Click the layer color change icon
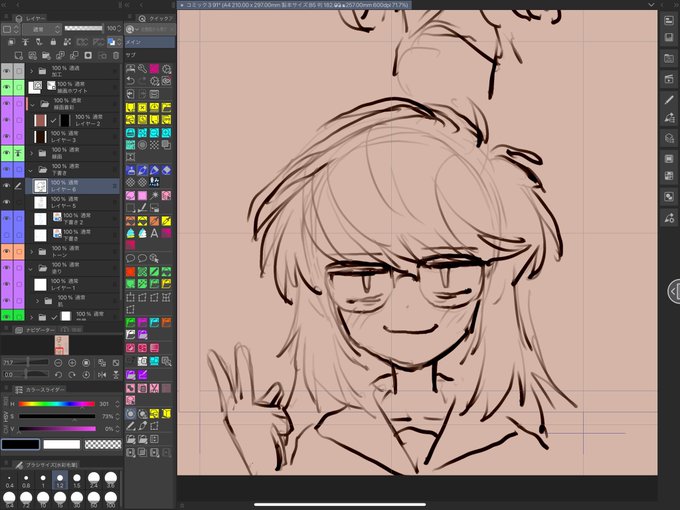Viewport: 680px width, 510px height. tap(111, 42)
